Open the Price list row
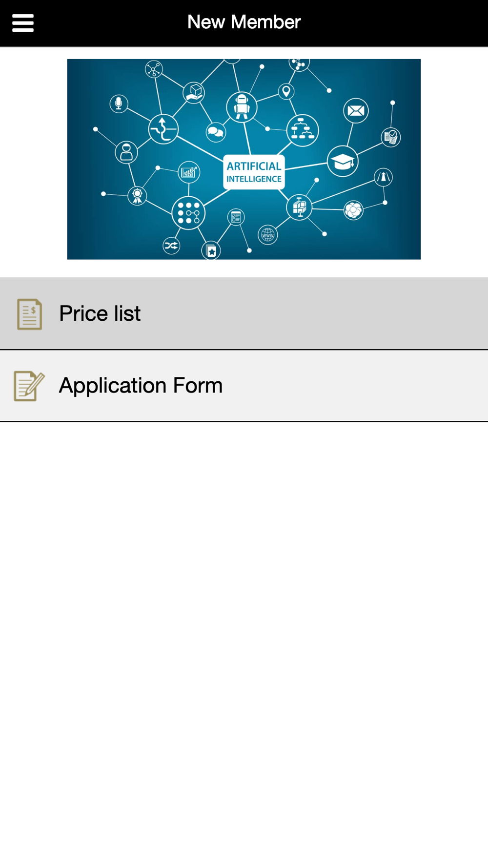The image size is (488, 868). [244, 314]
